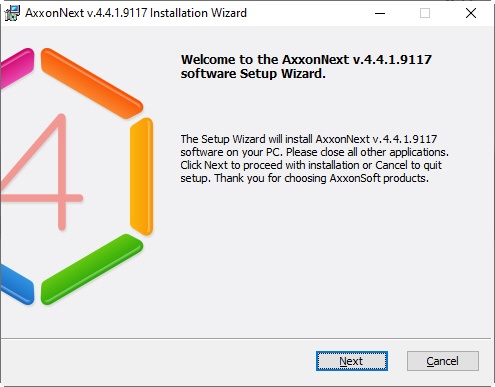Click the horizontal separator line above the buttons
Viewport: 495px width, 387px height.
246,339
